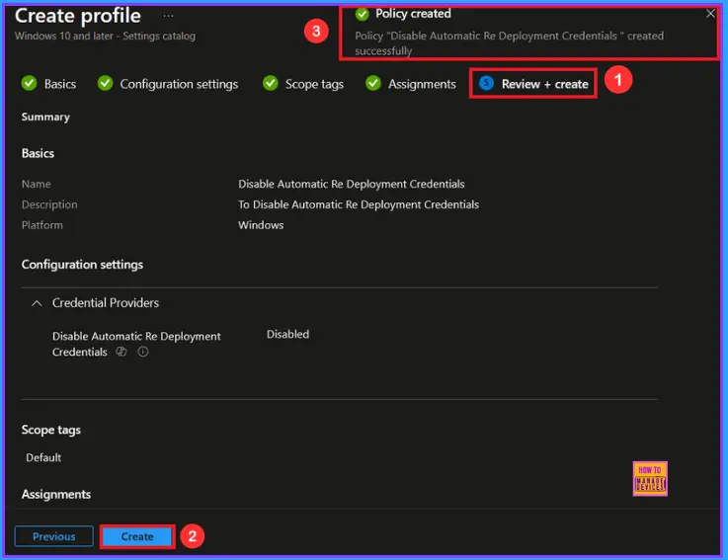Click the check icon beside Scope tags

click(271, 84)
